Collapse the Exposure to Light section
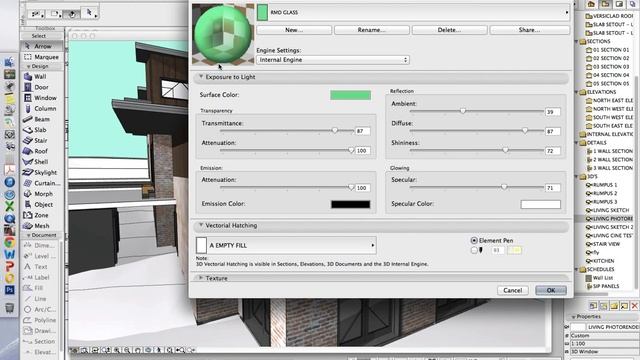This screenshot has width=640, height=360. tap(201, 76)
